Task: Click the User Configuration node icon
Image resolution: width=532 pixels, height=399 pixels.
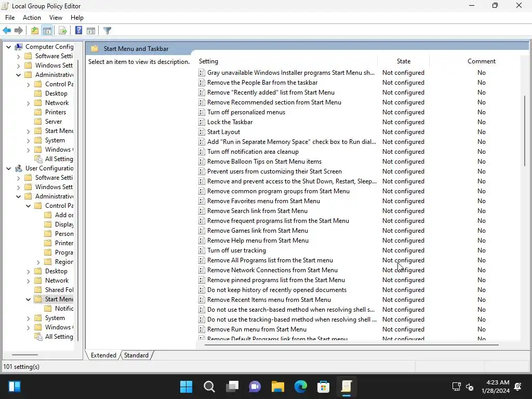Action: (19, 168)
